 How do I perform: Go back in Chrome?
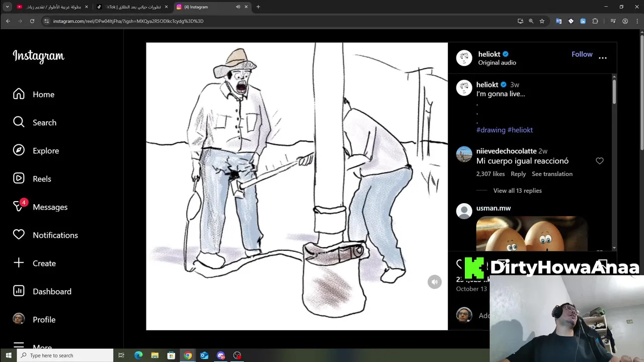[8, 21]
